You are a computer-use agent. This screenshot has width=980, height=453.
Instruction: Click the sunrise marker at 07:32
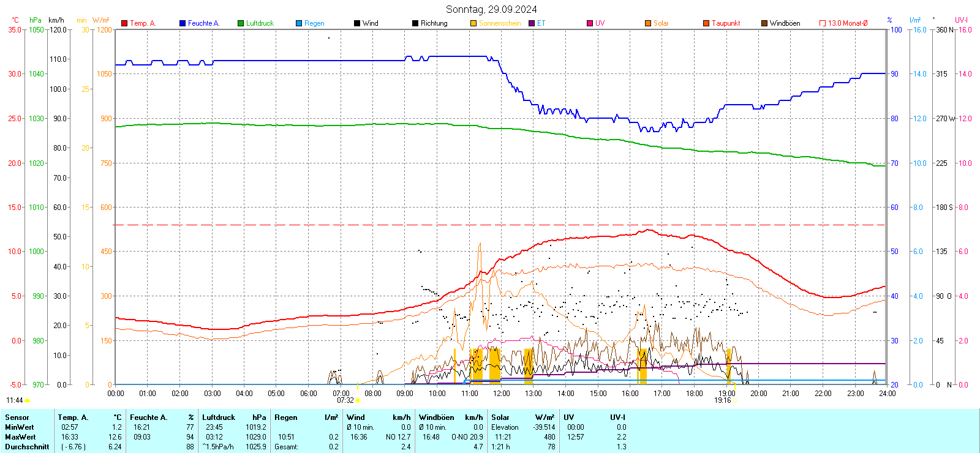pyautogui.click(x=358, y=400)
